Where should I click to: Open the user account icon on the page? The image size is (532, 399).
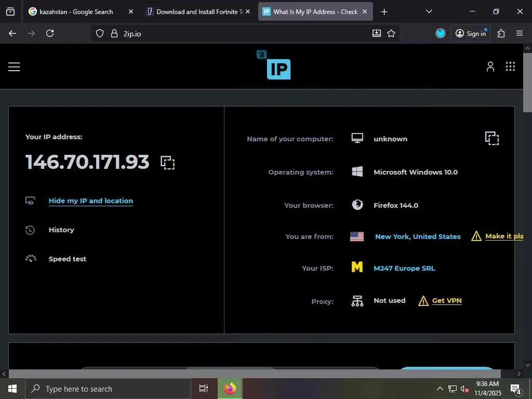click(490, 66)
